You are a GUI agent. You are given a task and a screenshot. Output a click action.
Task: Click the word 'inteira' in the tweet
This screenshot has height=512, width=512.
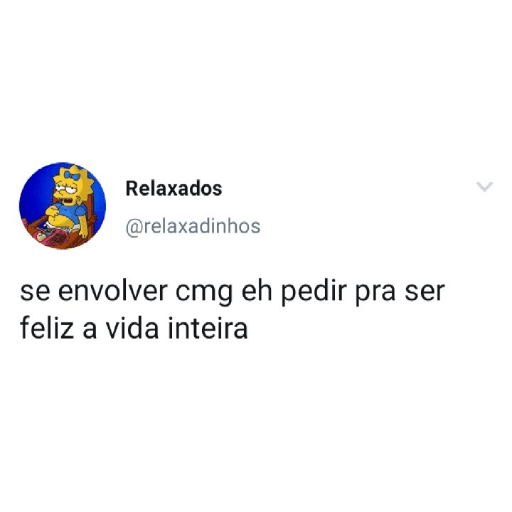(x=208, y=328)
